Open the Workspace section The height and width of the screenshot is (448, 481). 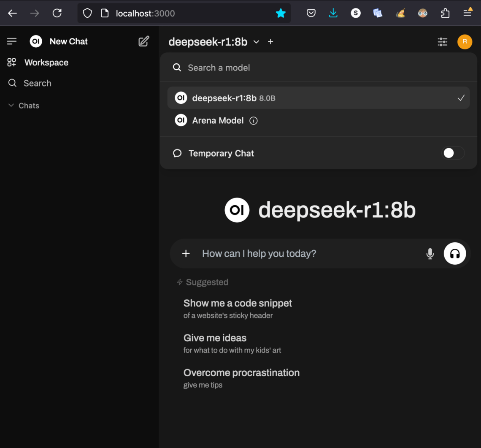46,62
